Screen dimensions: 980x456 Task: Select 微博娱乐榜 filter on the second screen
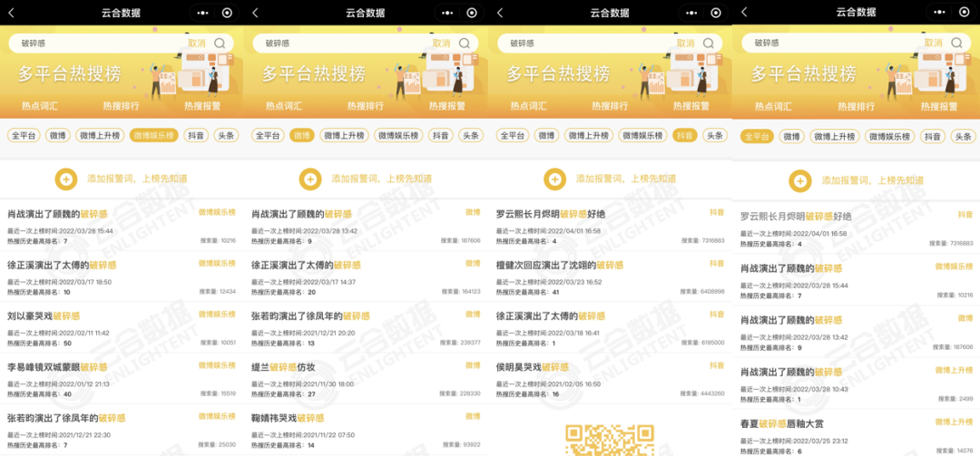[398, 135]
